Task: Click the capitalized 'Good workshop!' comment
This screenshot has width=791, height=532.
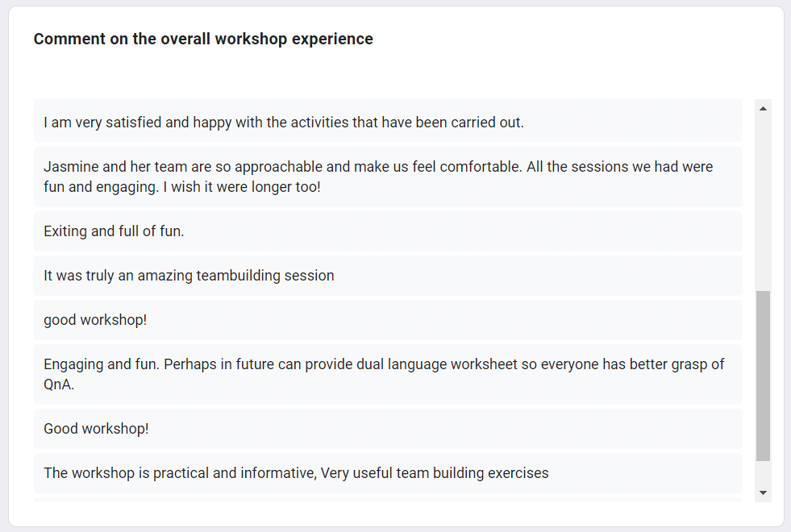Action: click(388, 429)
